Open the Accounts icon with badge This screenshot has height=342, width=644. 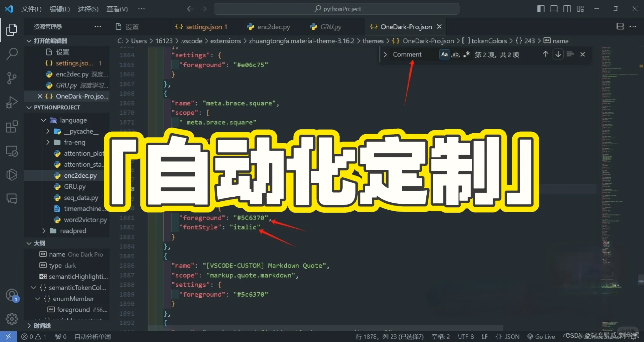coord(12,295)
